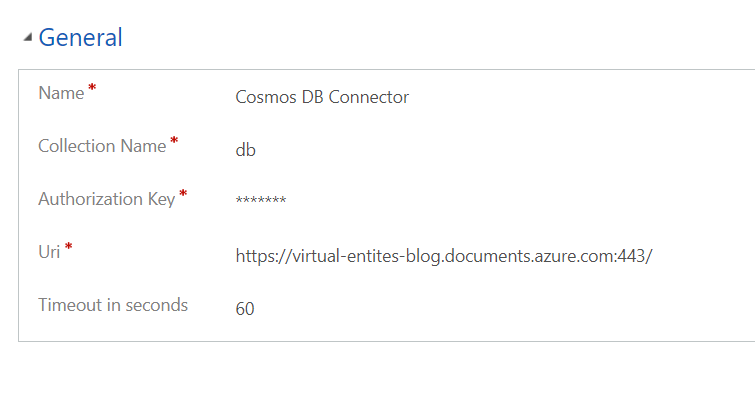The width and height of the screenshot is (755, 393).
Task: Click the word Connector in the Name value
Action: [369, 97]
